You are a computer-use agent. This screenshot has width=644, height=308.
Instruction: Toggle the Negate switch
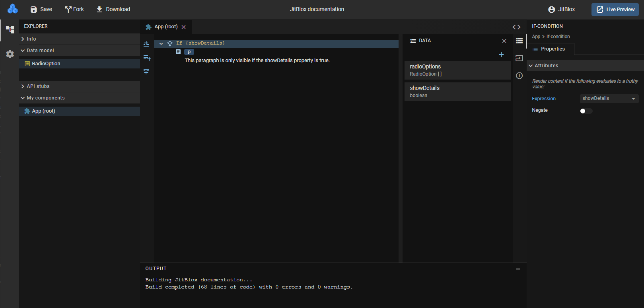click(586, 111)
